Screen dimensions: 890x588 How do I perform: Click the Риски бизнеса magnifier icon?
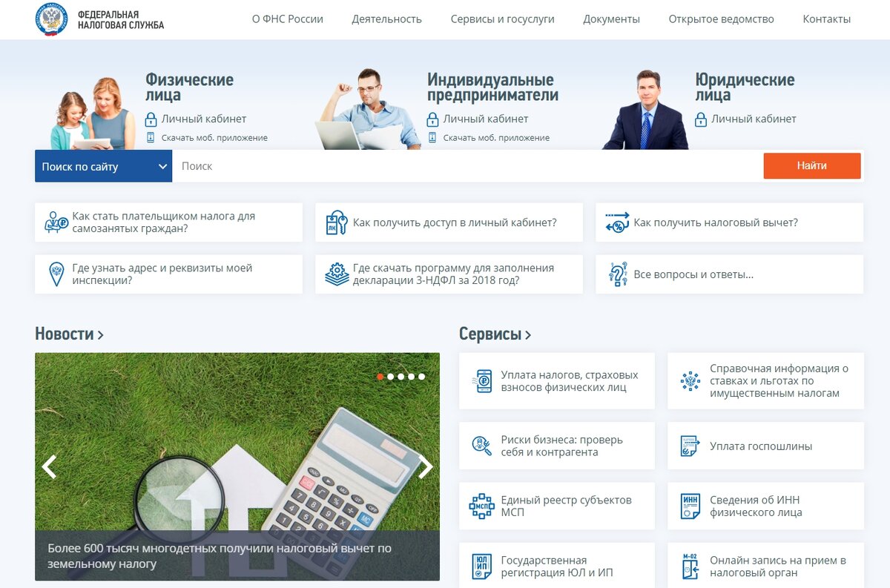tap(482, 446)
